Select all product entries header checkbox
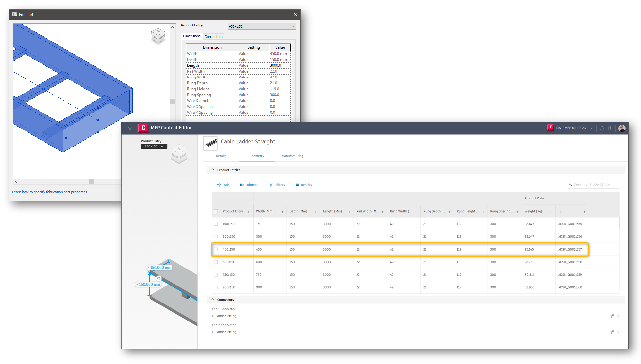 pyautogui.click(x=216, y=211)
